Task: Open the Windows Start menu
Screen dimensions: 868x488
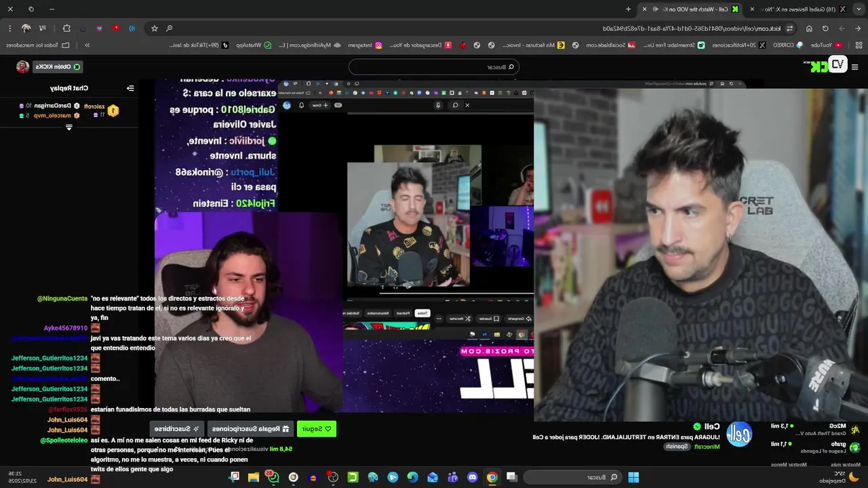Action: coord(633,477)
